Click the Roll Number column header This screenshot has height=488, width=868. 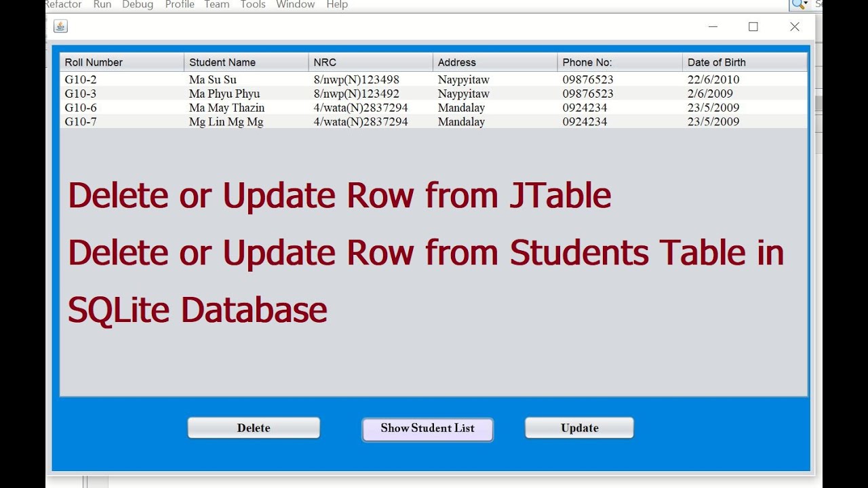click(x=122, y=62)
